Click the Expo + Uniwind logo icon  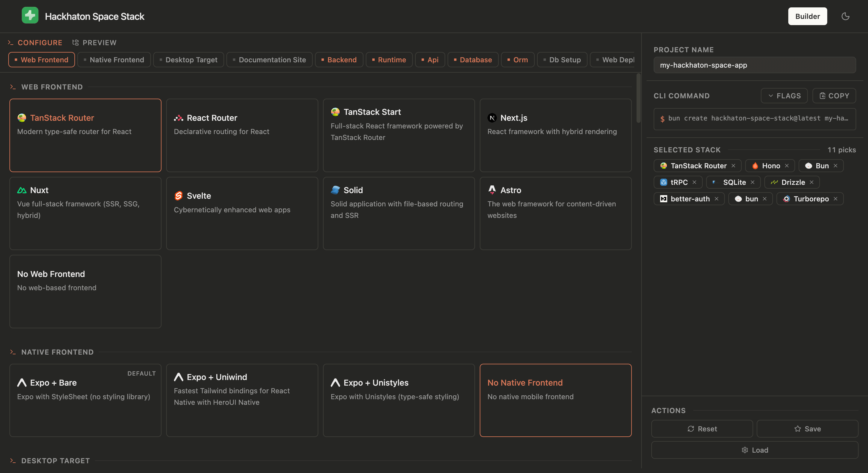pos(179,377)
